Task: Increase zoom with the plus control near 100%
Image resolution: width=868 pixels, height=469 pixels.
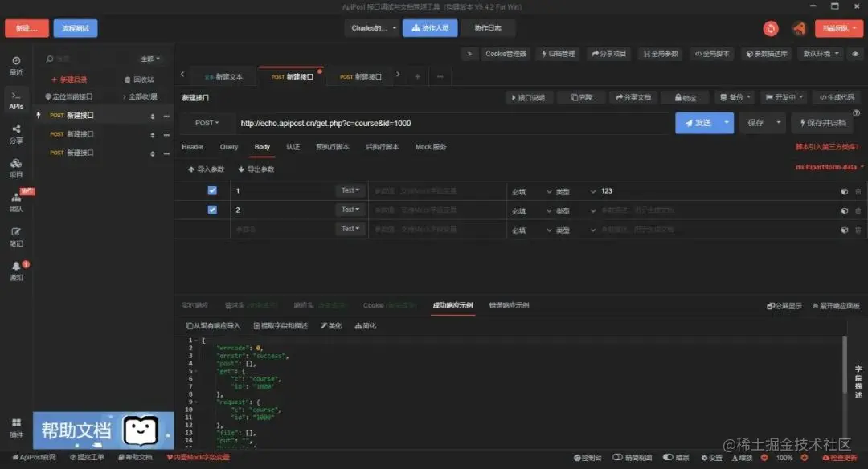Action: pyautogui.click(x=803, y=458)
